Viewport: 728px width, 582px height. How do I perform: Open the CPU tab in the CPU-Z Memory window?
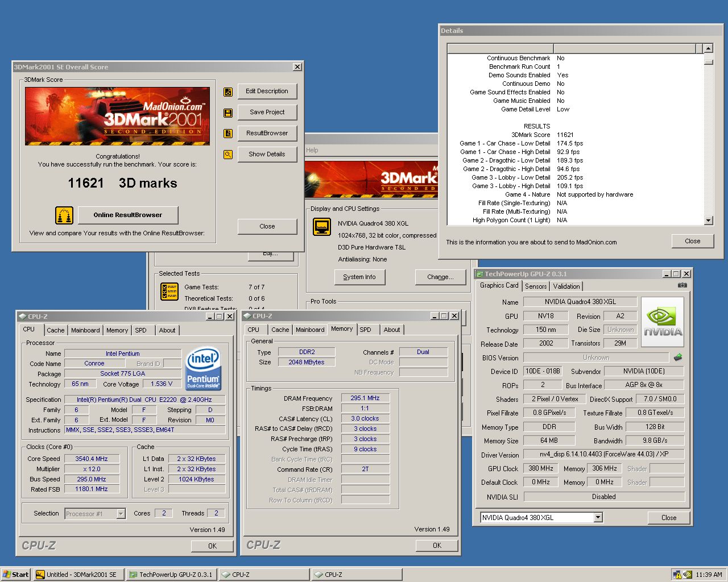click(x=254, y=330)
